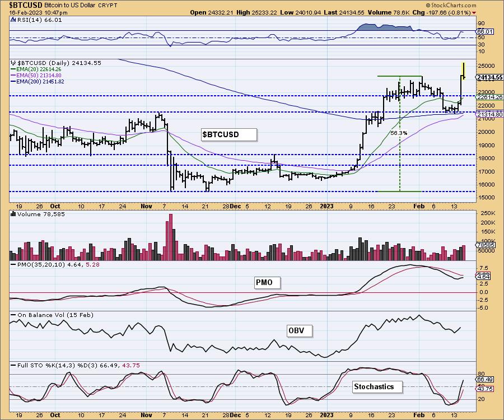Click the blue EMA(200) 21451.82 legend entry
The width and height of the screenshot is (504, 420).
38,82
